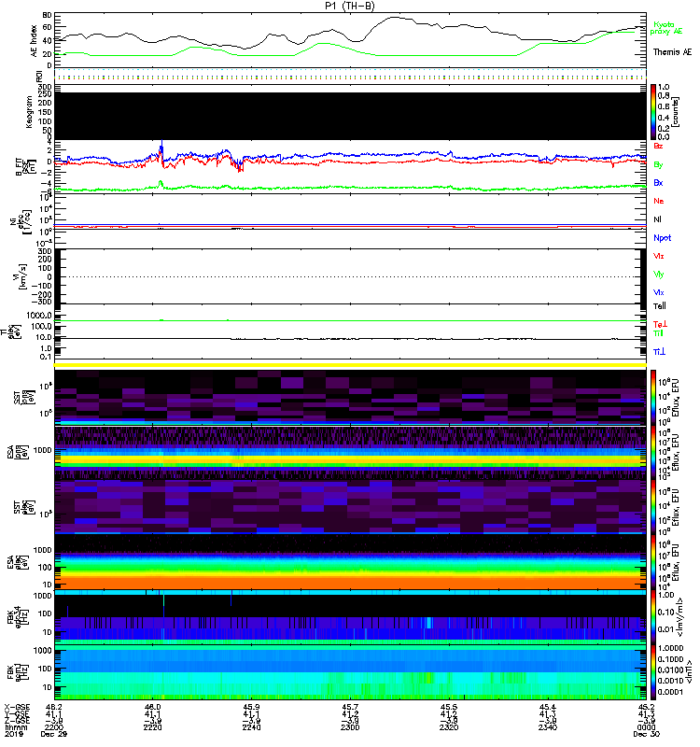The image size is (700, 747).
Task: Click the FBK scm nT color bar
Action: coord(653,672)
